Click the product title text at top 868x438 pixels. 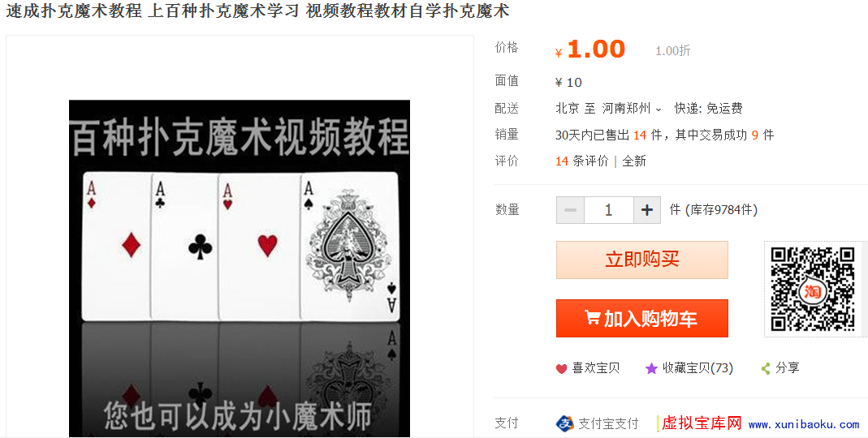(257, 11)
